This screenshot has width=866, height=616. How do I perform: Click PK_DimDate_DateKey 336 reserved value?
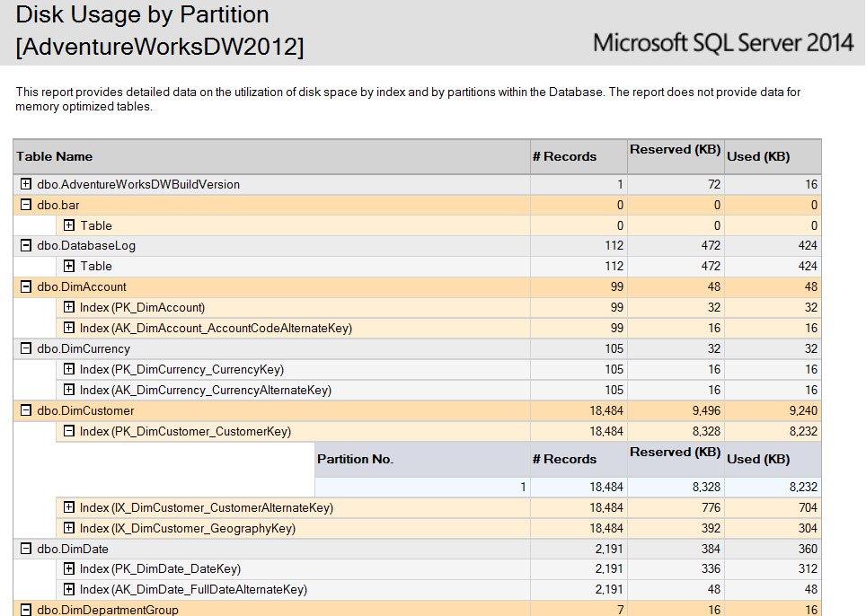tap(711, 569)
